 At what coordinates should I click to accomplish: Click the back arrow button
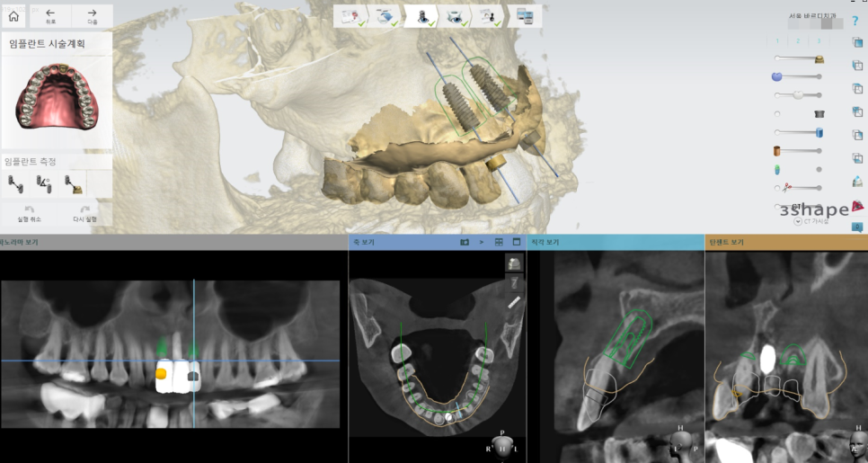click(x=50, y=15)
